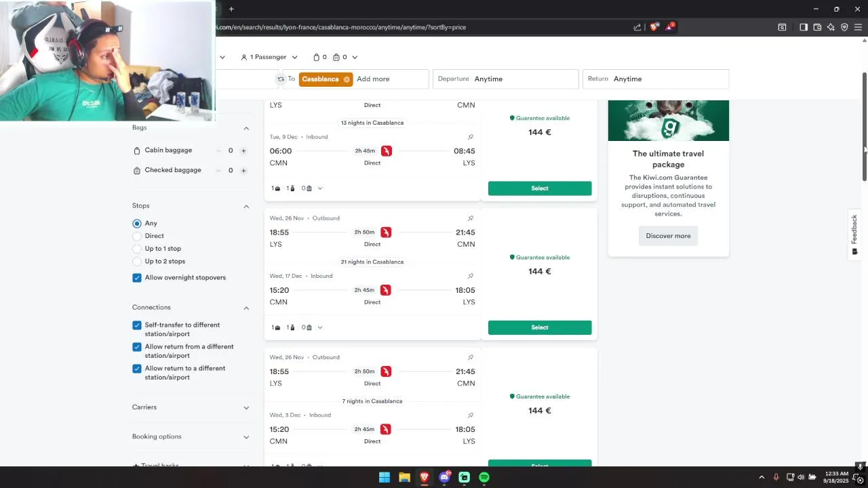The image size is (868, 488).
Task: Open the Brave VPN shield icon
Action: [x=844, y=27]
